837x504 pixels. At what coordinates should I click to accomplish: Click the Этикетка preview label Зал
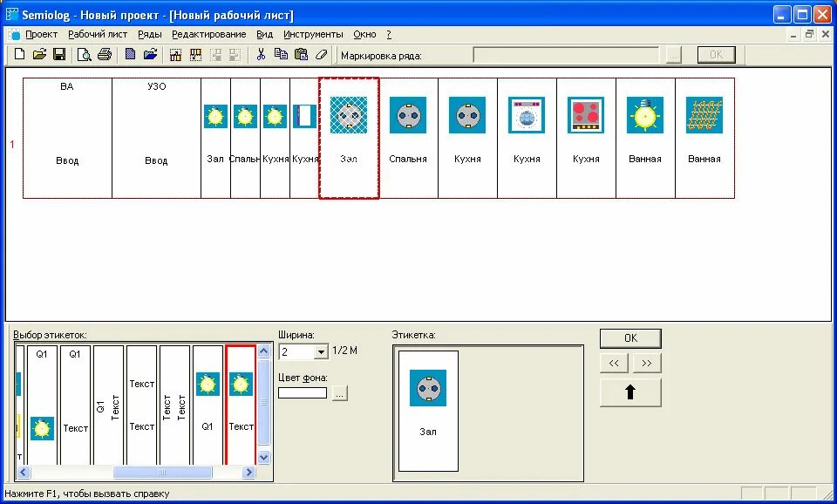[x=428, y=411]
